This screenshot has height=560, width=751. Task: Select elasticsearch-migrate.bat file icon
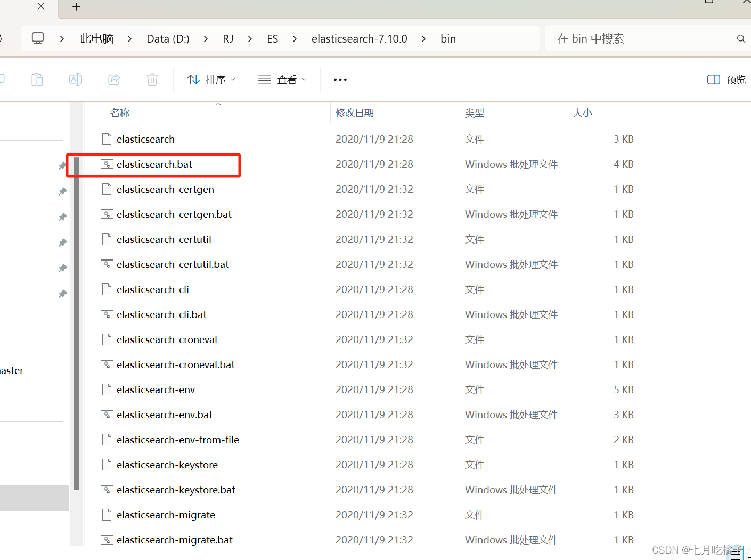[107, 540]
